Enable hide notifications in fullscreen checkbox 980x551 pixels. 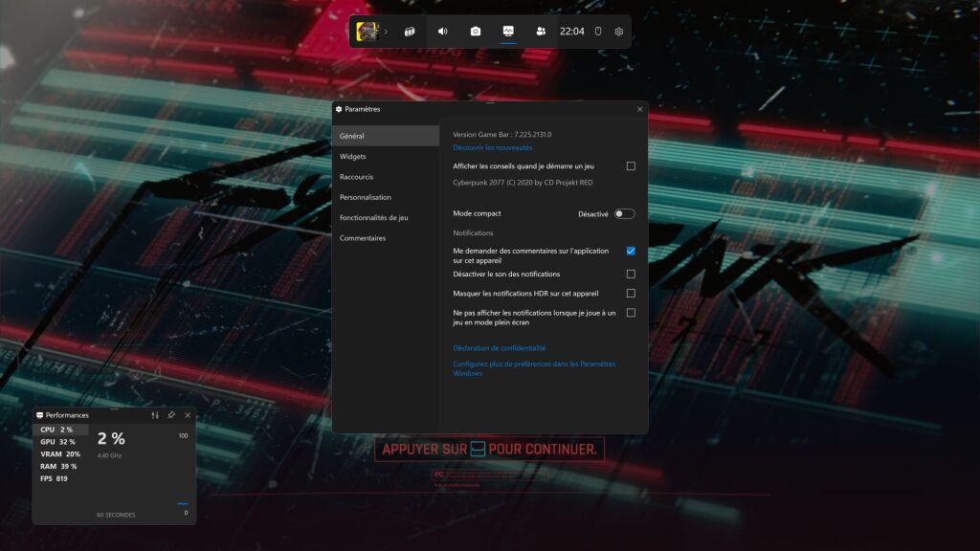pyautogui.click(x=631, y=313)
